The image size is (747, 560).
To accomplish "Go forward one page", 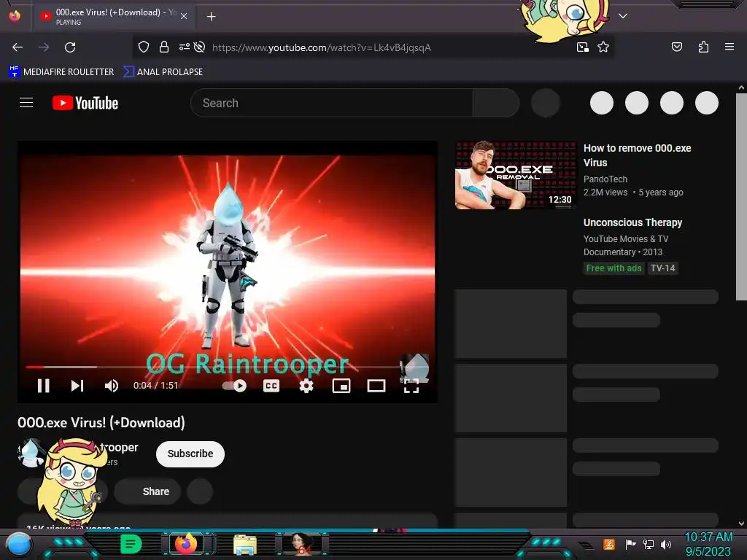I will pos(44,47).
